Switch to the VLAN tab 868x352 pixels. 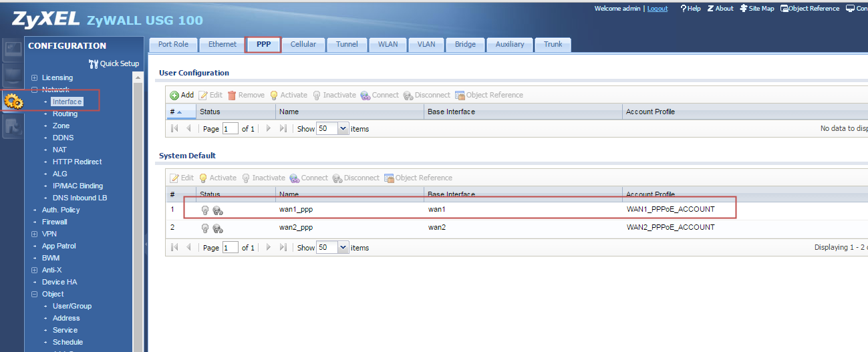coord(426,45)
